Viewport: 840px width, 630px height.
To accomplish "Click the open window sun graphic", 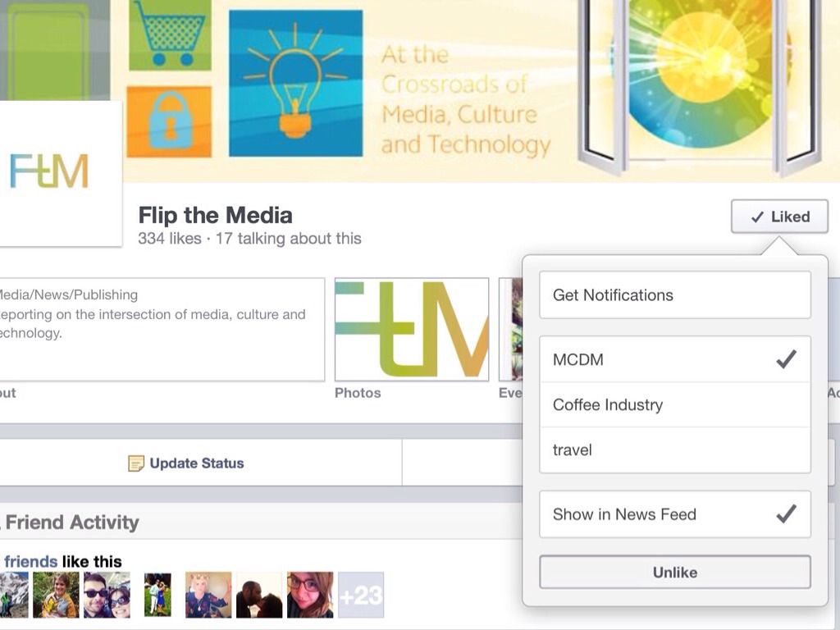I will coord(699,85).
